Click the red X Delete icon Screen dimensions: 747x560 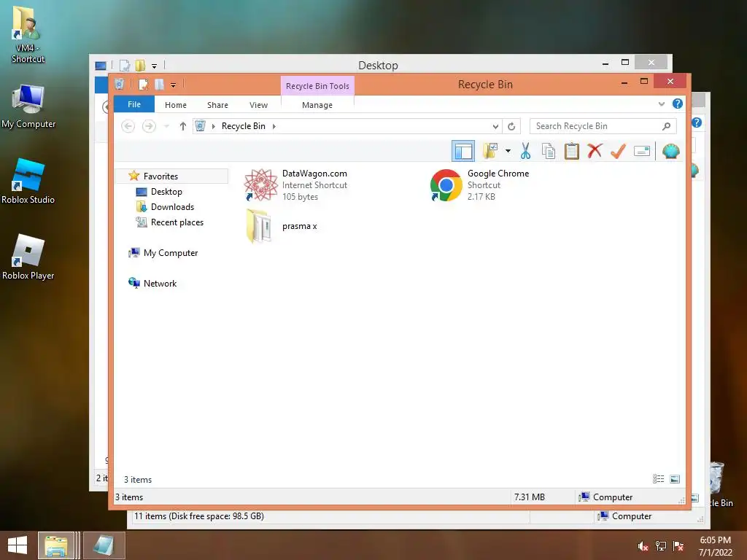coord(595,152)
